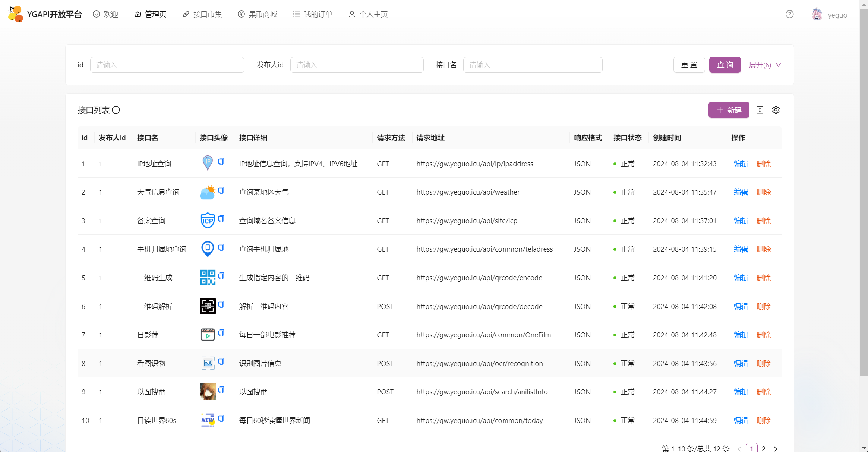
Task: Expand the 展开(6) extra filters
Action: 764,64
